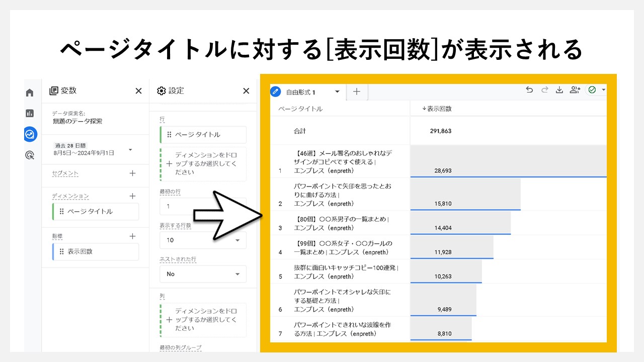Open the dropdown arrow next to 自由形式 1

point(337,92)
